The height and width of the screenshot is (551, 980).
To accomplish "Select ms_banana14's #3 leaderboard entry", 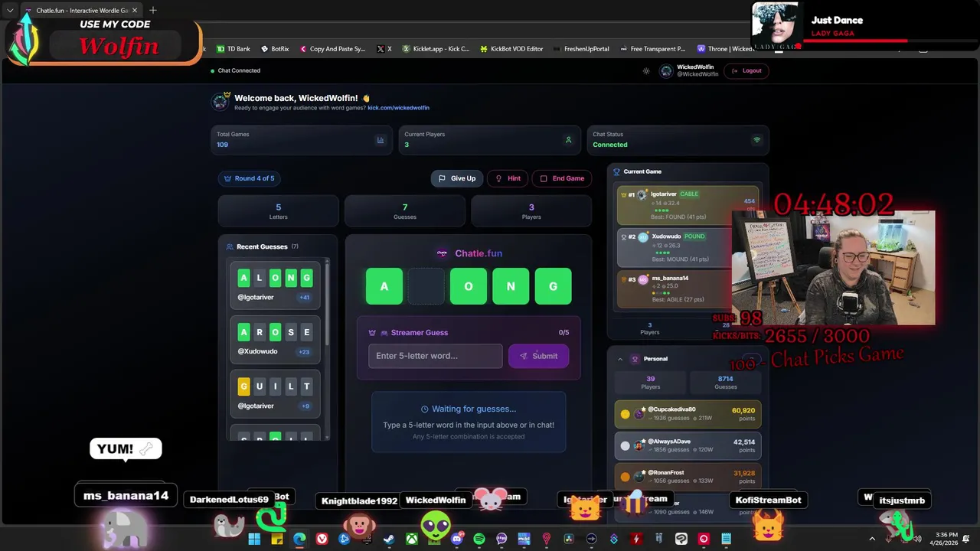I will [688, 290].
